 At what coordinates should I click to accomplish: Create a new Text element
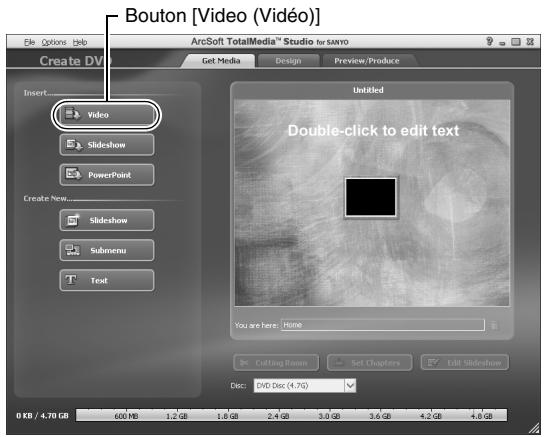pos(107,280)
